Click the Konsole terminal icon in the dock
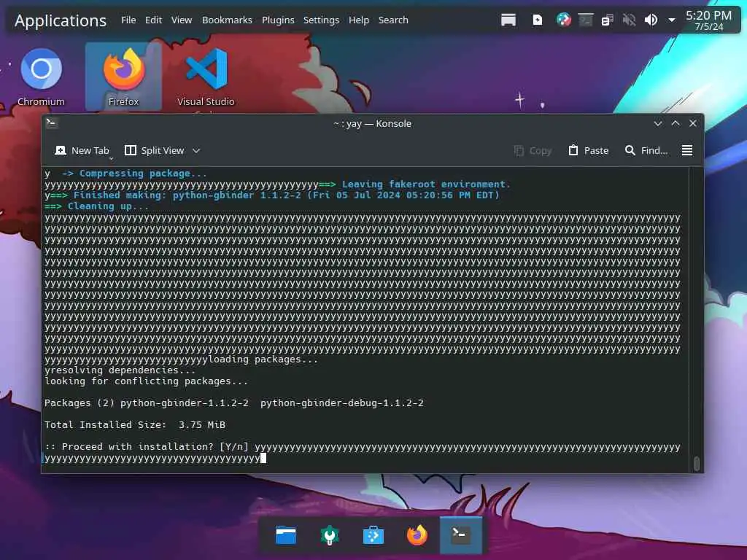The image size is (747, 560). 461,534
